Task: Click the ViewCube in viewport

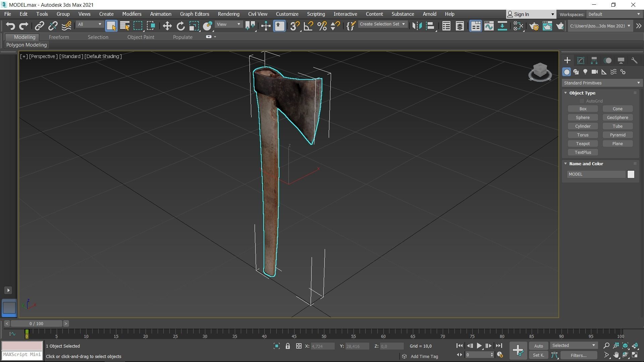Action: click(540, 72)
